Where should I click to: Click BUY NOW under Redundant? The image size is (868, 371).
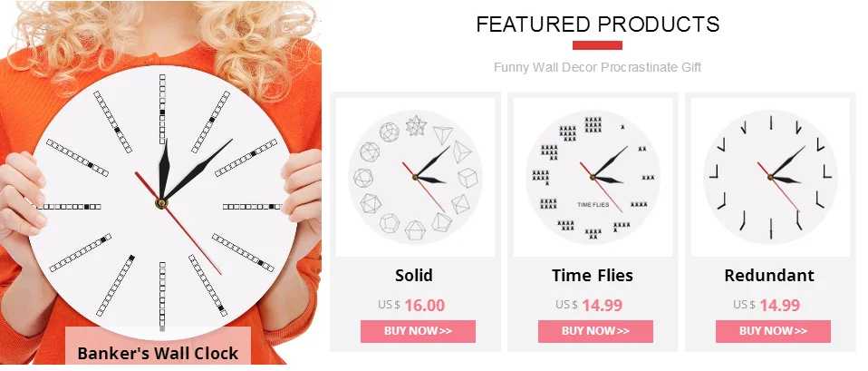click(774, 331)
